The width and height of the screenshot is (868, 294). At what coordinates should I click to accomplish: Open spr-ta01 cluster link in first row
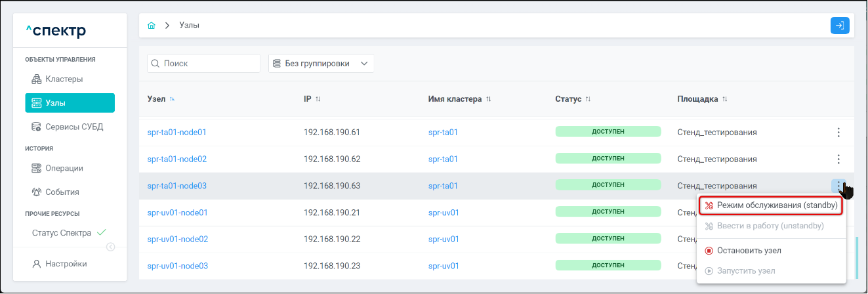point(443,133)
